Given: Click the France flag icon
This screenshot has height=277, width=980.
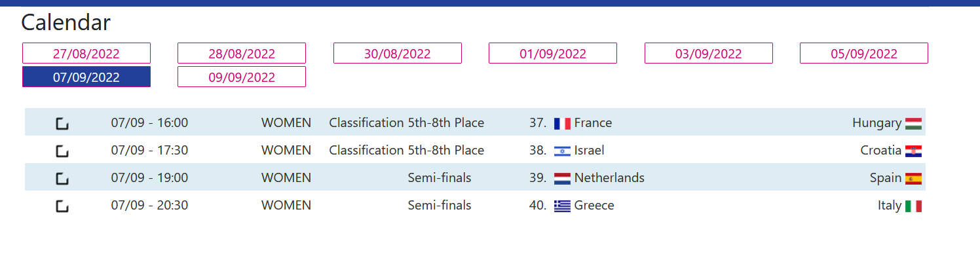Looking at the screenshot, I should [562, 123].
